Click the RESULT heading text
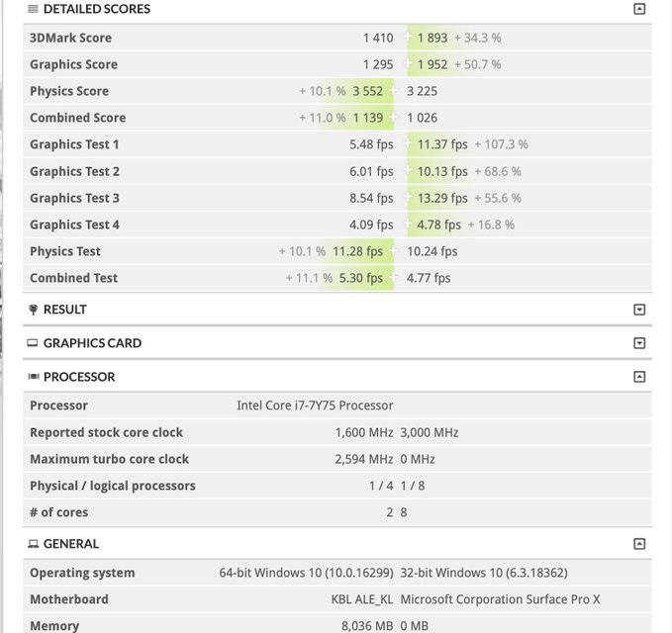 coord(65,310)
